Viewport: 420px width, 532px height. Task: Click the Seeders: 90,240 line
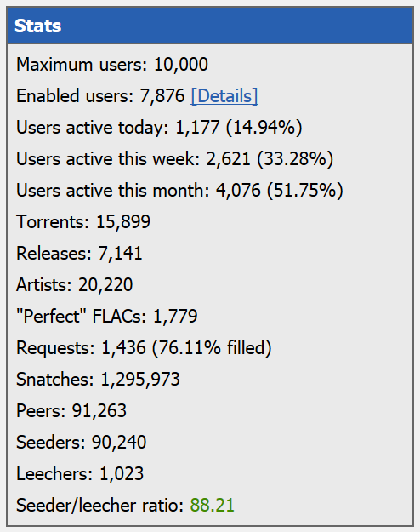(x=82, y=443)
